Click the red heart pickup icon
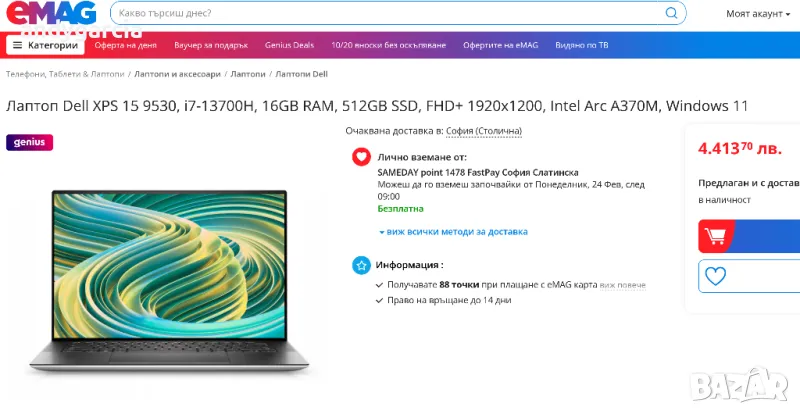 (361, 157)
